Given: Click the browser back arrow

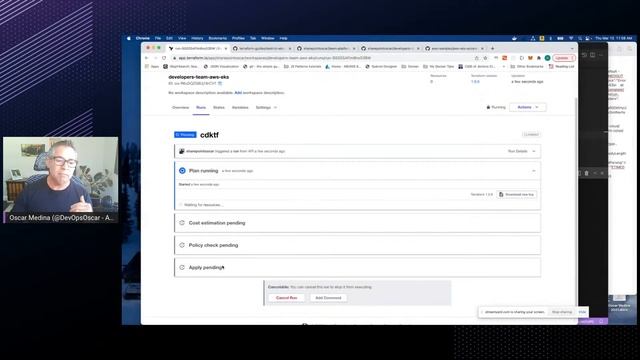Looking at the screenshot, I should click(147, 58).
